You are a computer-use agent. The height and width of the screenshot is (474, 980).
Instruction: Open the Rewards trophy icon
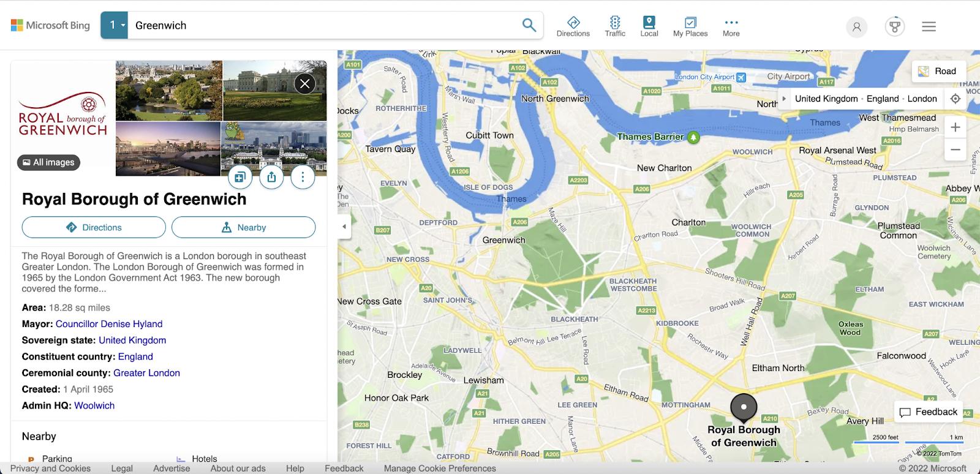[x=895, y=27]
